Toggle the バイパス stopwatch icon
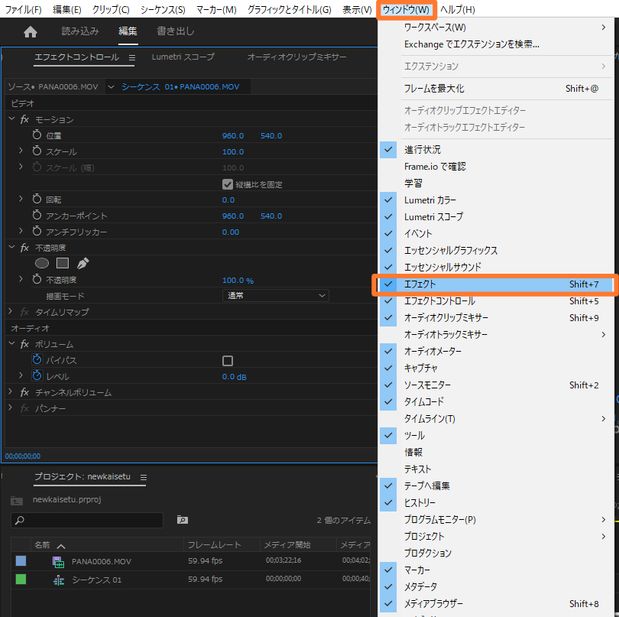 click(x=37, y=359)
